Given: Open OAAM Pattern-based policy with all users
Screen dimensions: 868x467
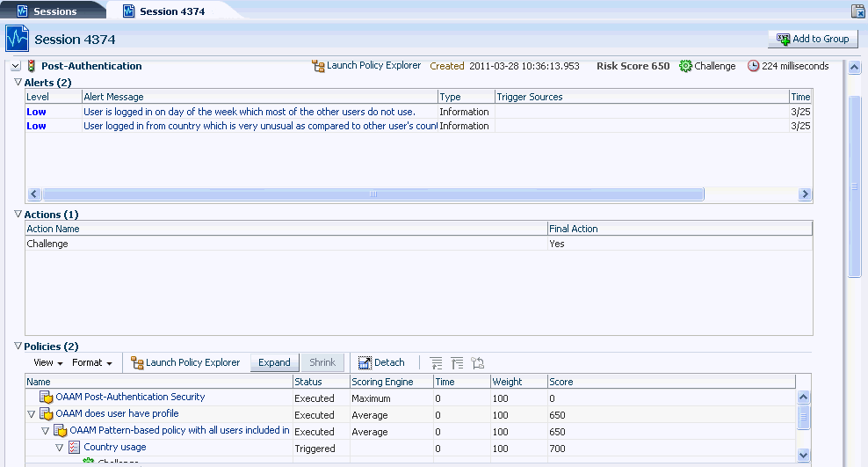Looking at the screenshot, I should [179, 430].
